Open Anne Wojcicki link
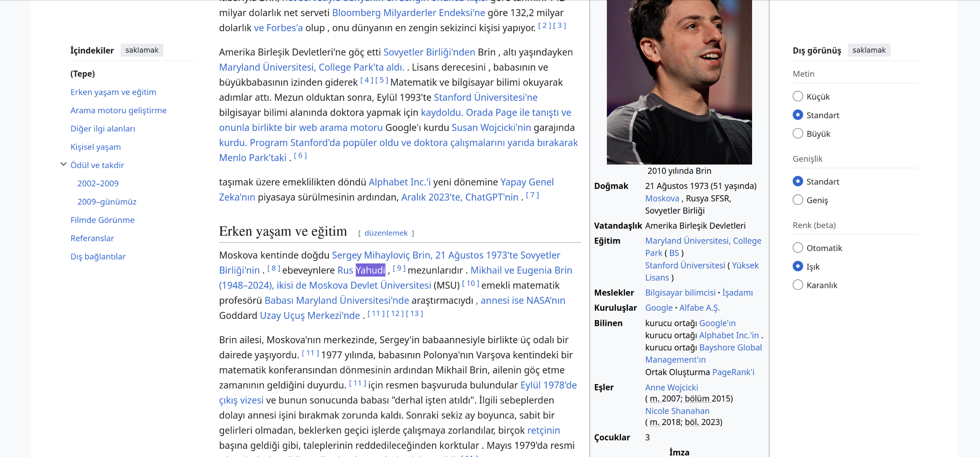The image size is (980, 457). tap(671, 387)
